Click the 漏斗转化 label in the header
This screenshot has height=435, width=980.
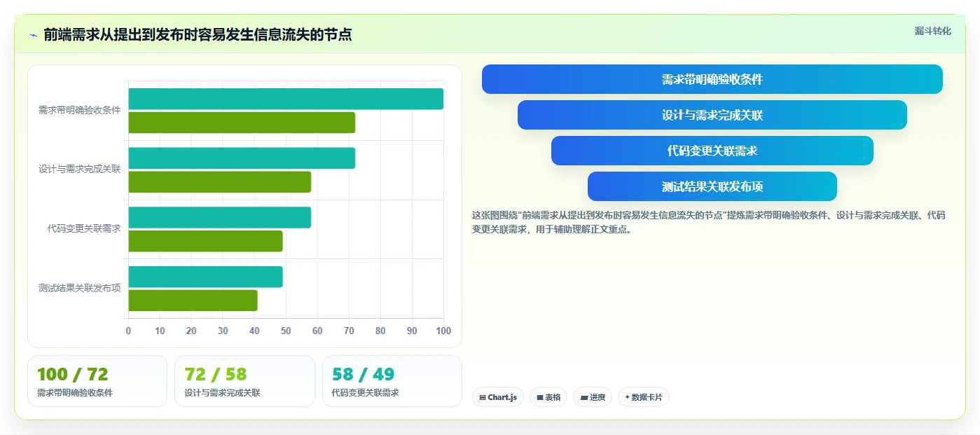coord(932,31)
